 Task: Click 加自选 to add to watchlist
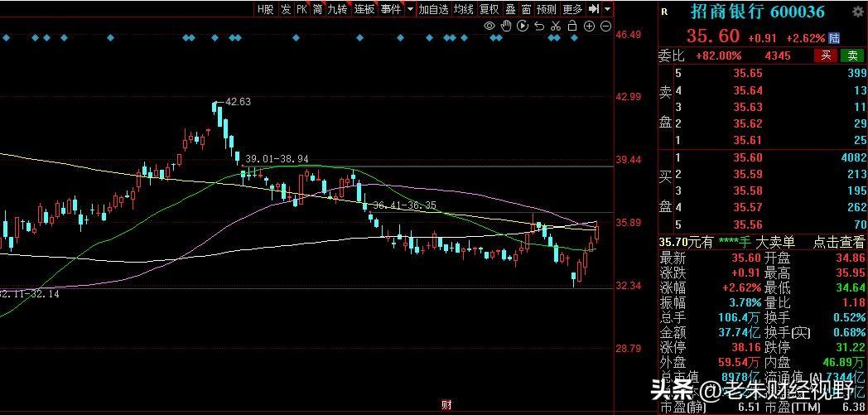click(x=433, y=9)
